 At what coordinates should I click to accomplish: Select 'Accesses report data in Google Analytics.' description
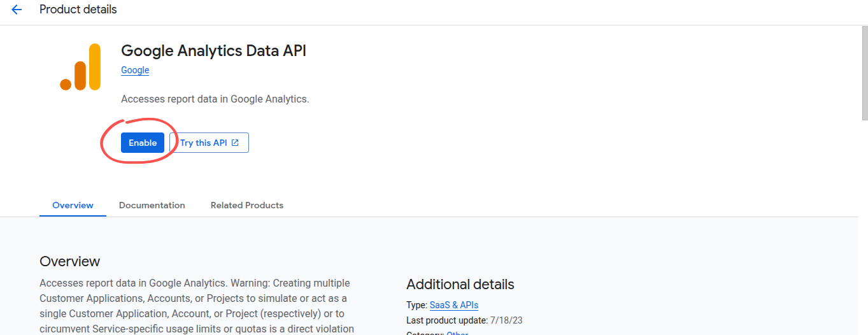(215, 99)
